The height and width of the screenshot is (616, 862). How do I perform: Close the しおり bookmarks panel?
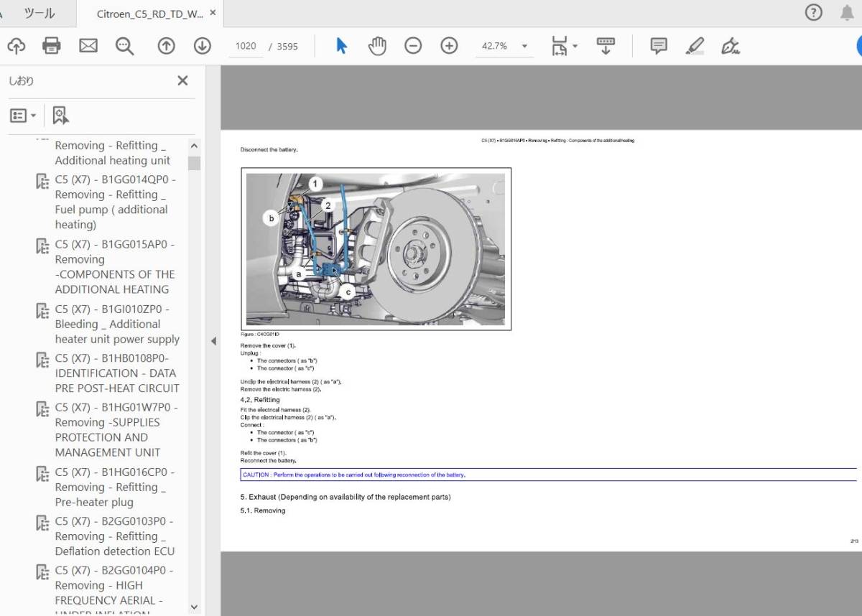coord(182,80)
